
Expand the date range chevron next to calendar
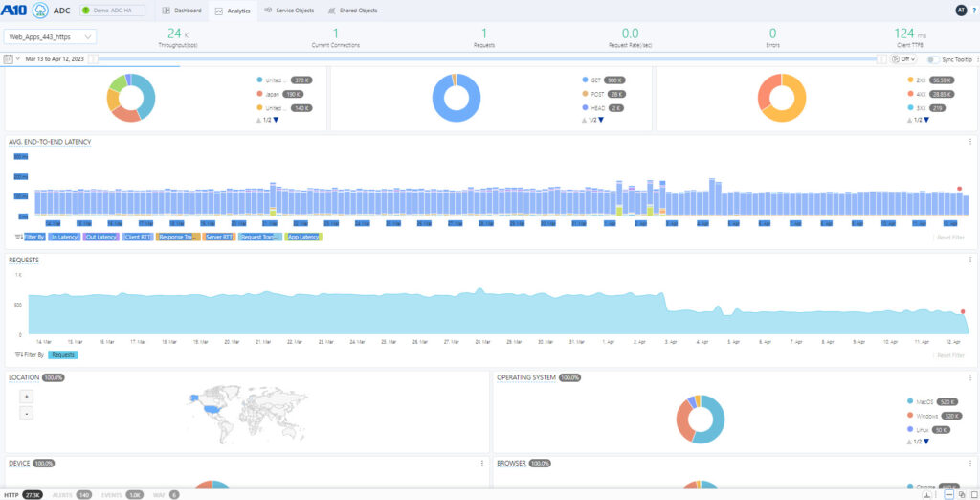pyautogui.click(x=18, y=58)
